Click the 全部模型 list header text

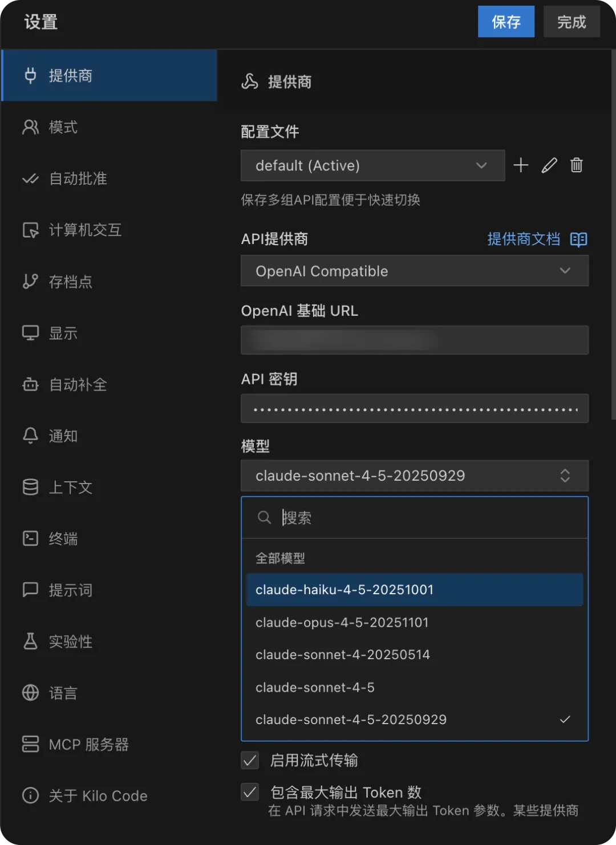click(280, 558)
